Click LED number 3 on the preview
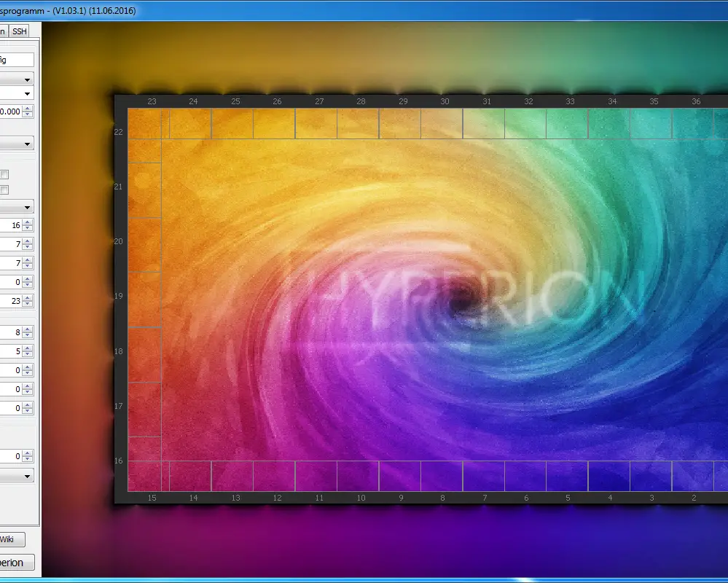 tap(652, 498)
